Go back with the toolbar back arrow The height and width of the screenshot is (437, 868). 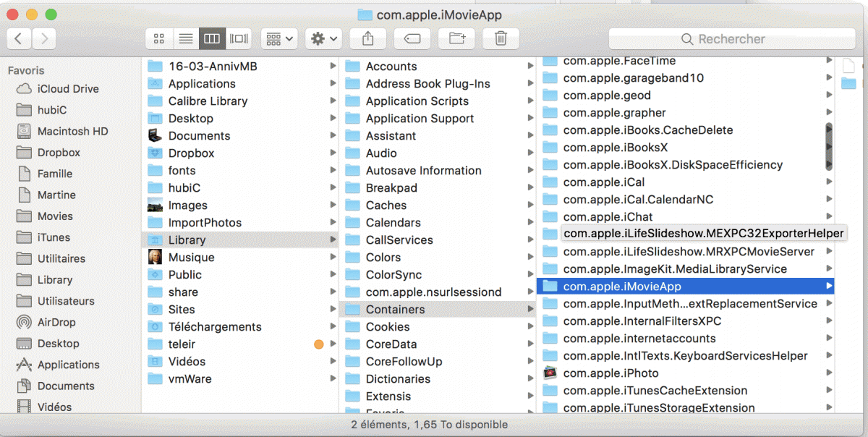[x=19, y=38]
